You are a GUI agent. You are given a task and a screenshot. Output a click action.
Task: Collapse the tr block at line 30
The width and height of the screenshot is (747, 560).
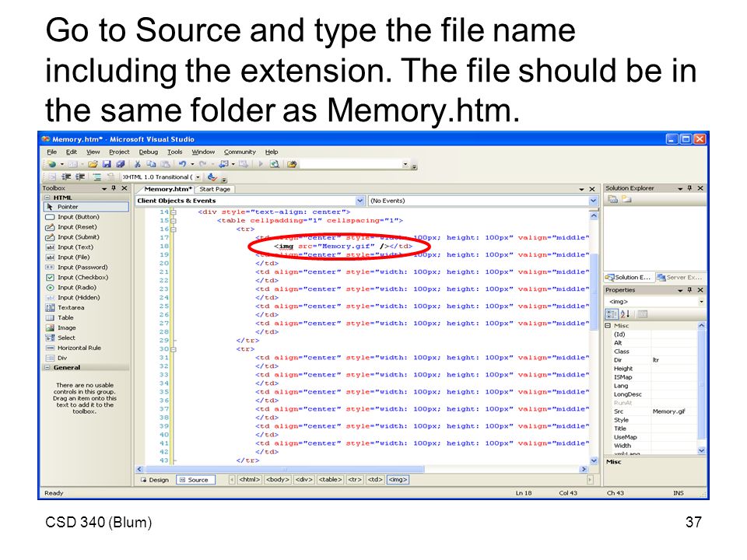point(174,349)
